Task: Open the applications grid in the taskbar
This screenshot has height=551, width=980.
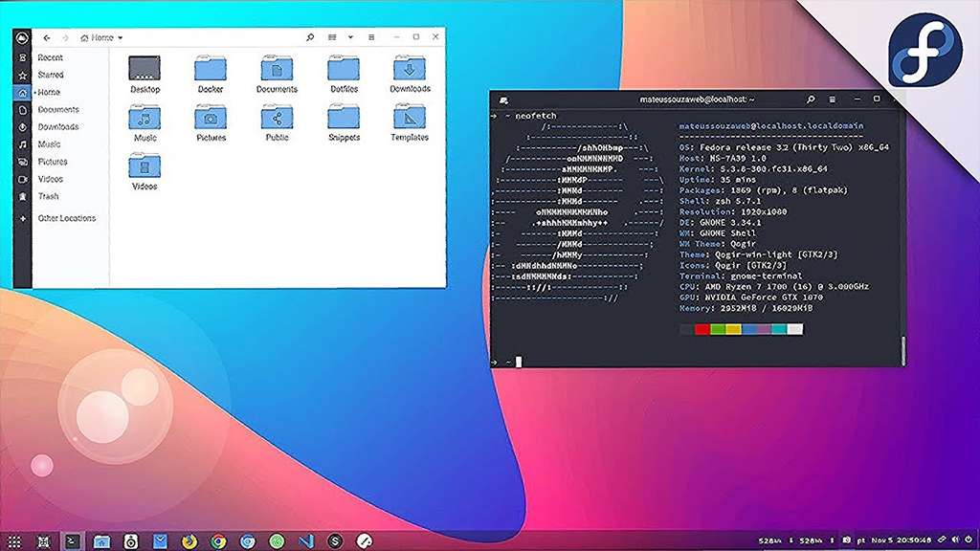Action: (13, 541)
